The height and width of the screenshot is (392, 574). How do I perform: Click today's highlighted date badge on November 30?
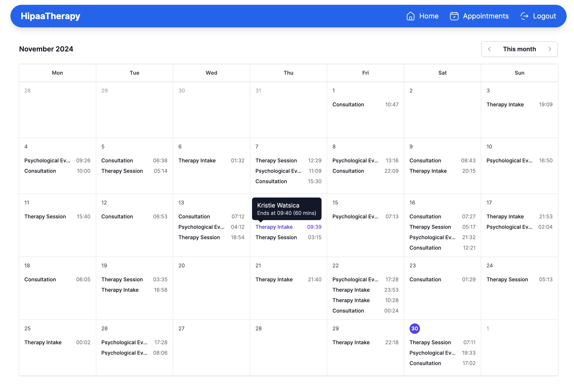(415, 328)
